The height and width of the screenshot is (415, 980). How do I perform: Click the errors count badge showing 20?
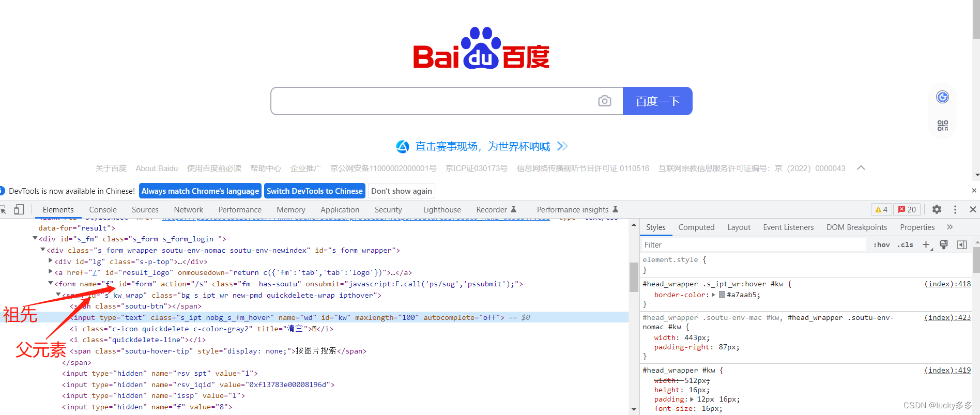907,209
